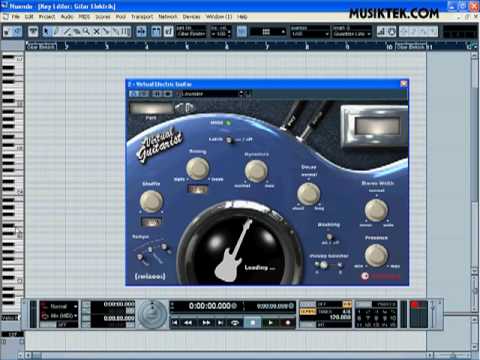
Task: Toggle the Snap icon in Key Editor toolbar
Action: point(242,32)
